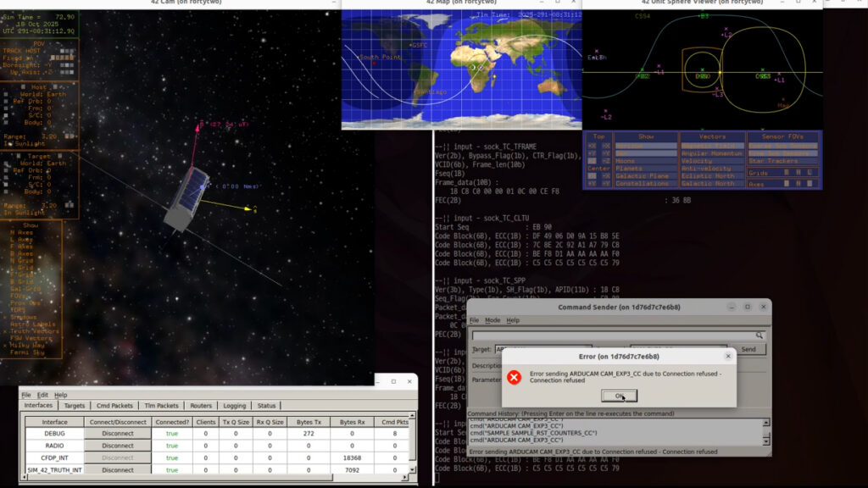Minimize the Command Sender window

[x=732, y=307]
